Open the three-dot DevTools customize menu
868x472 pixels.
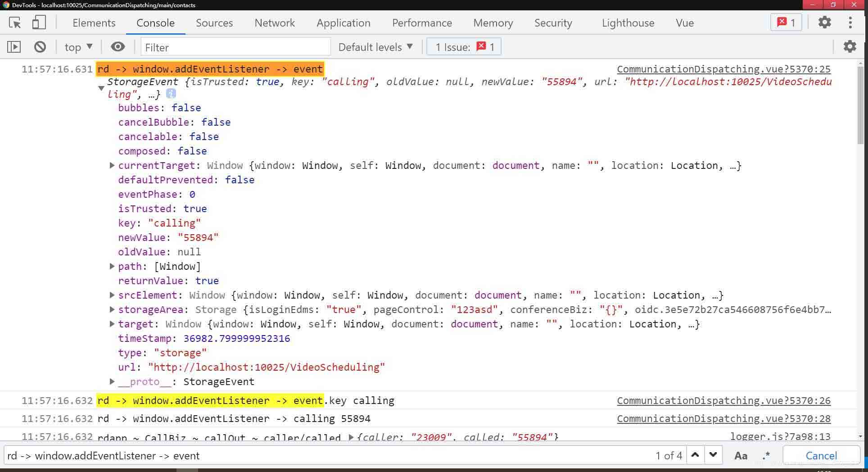click(850, 23)
